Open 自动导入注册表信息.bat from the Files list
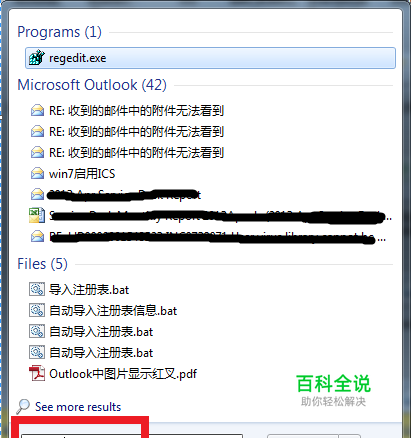Screen dimensions: 411x438 pos(113,311)
